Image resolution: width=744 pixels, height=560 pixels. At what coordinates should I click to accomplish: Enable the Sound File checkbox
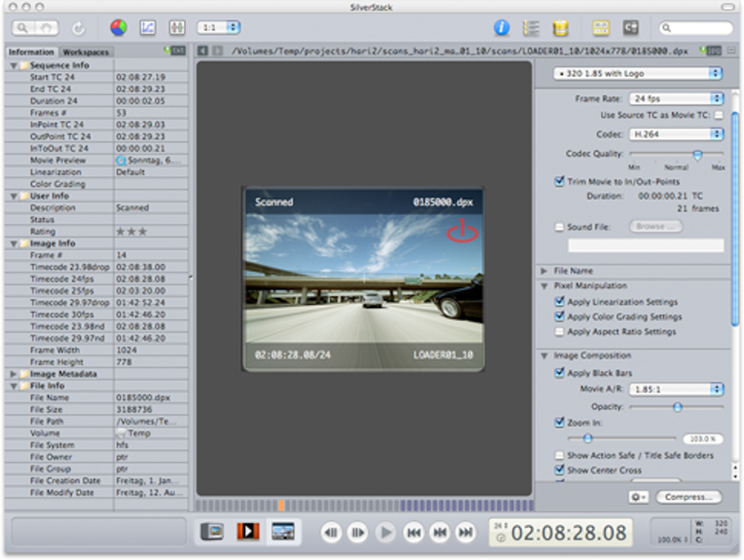click(x=559, y=227)
